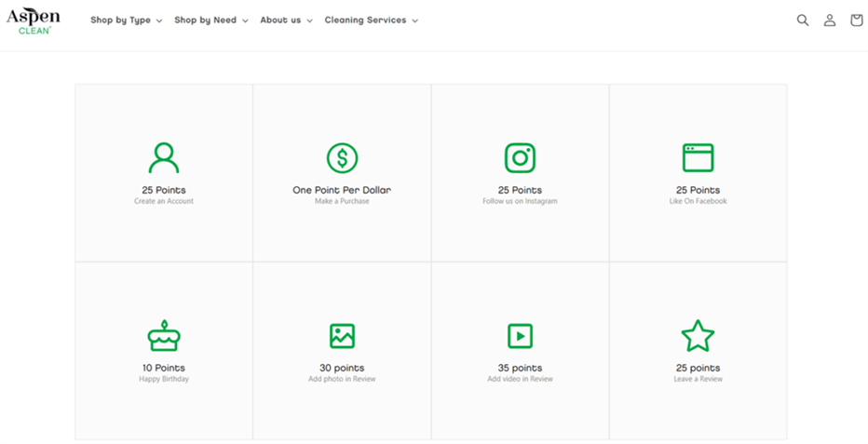Screen dimensions: 868x444
Task: Click the photo review image icon
Action: pyautogui.click(x=342, y=336)
